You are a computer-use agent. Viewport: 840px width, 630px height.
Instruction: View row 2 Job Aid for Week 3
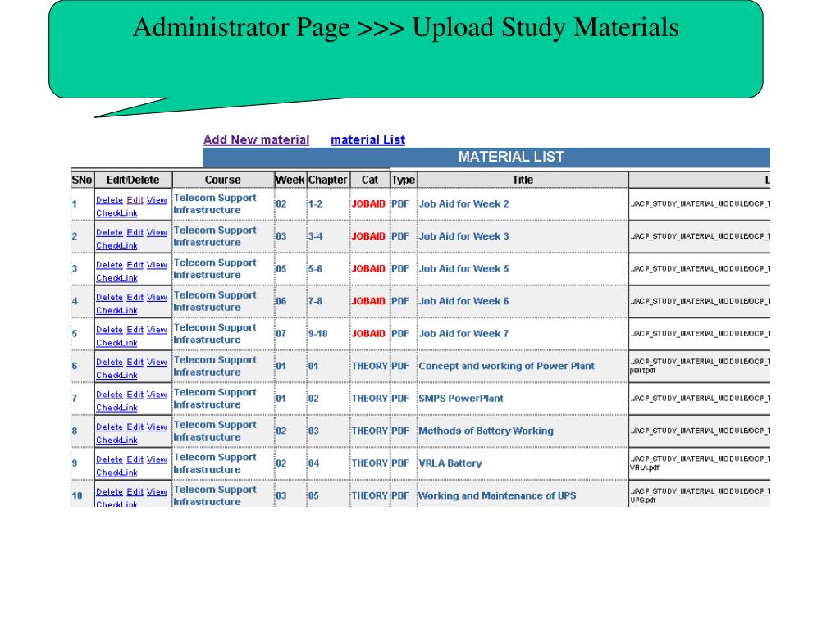157,232
